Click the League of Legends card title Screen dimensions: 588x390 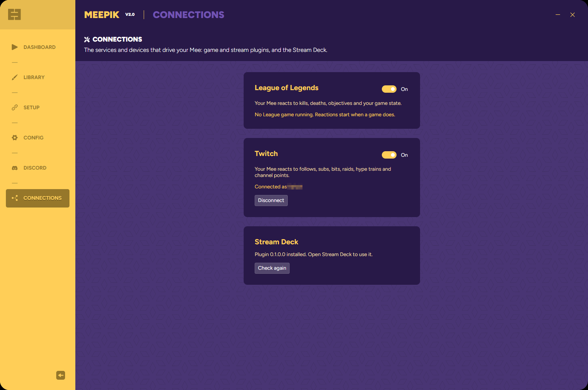coord(286,88)
